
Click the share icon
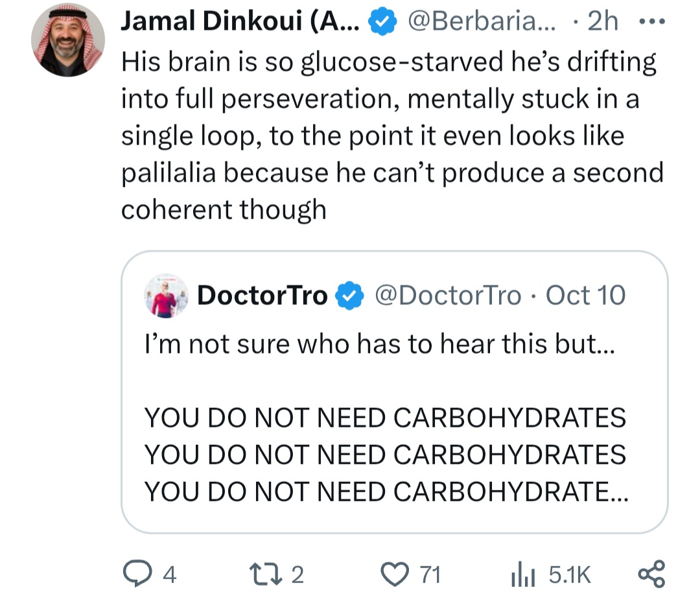[651, 575]
